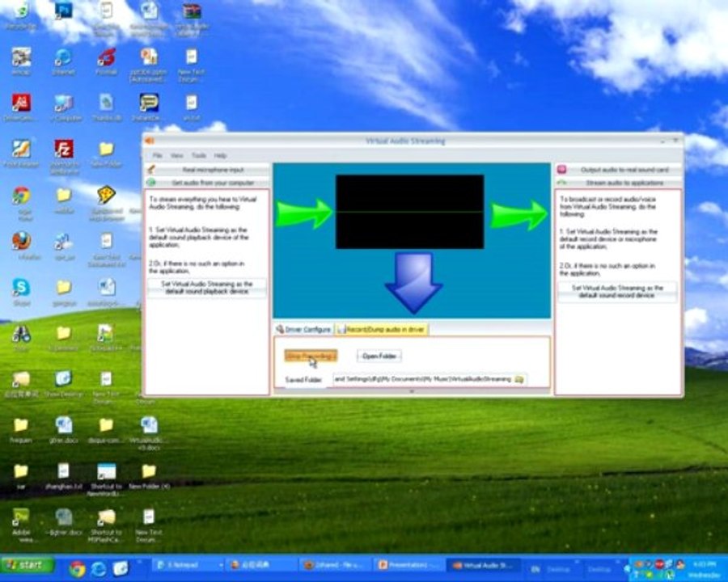Select the Front-page-style pen icon next to FileZilla
The width and height of the screenshot is (728, 582).
(21, 149)
